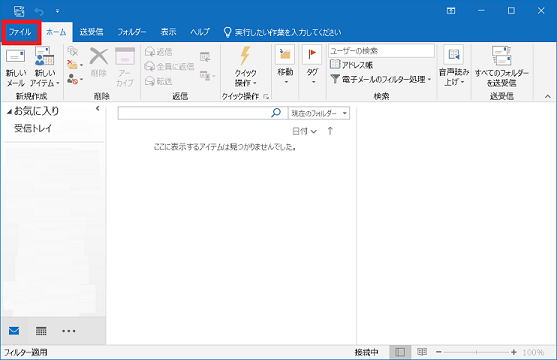Open the 日付 sort dropdown
The image size is (557, 360).
(304, 131)
